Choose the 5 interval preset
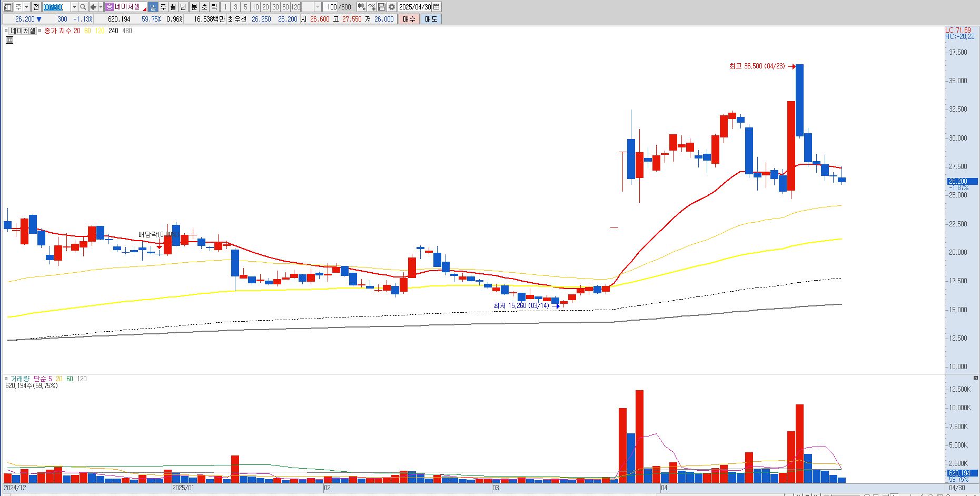 [245, 7]
